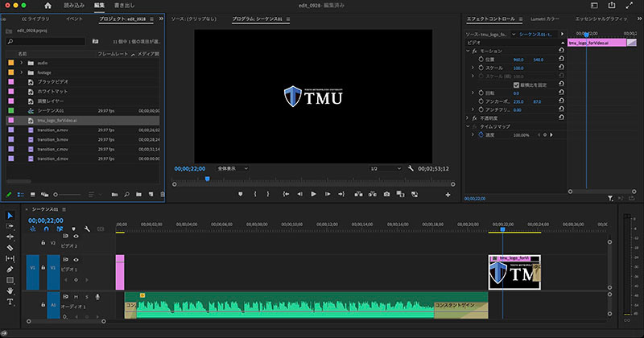Enable voice-over record microphone on Audio 1
This screenshot has height=338, width=644.
pos(97,296)
